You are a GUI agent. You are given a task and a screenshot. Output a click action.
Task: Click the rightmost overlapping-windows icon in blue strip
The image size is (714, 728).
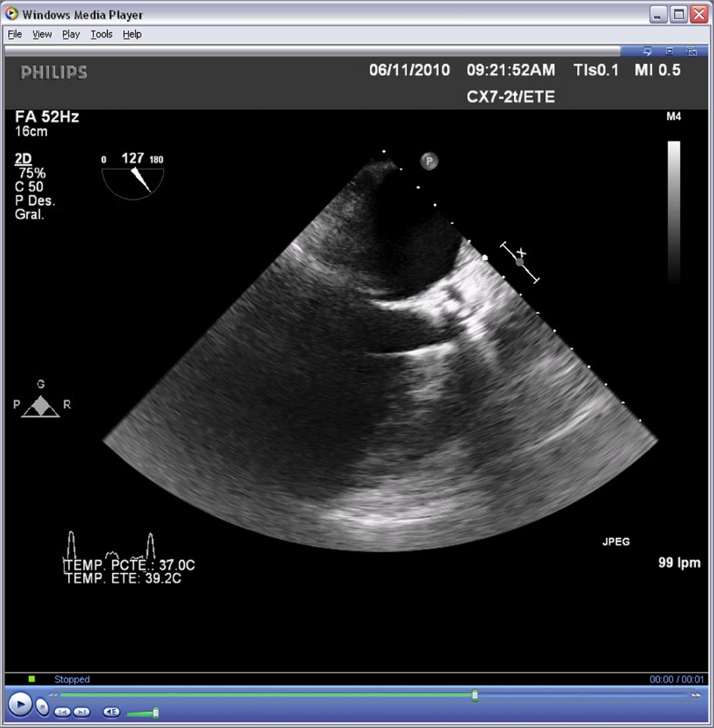coord(691,51)
